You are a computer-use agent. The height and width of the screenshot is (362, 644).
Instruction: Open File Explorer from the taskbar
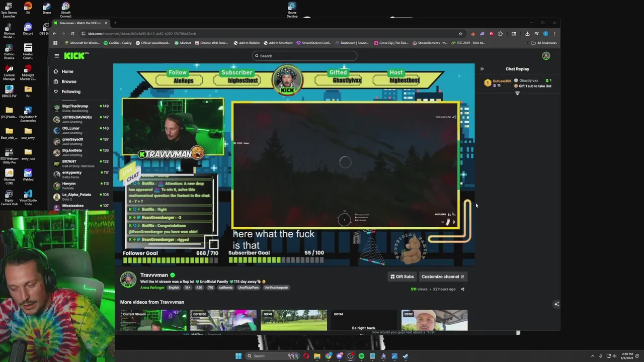(x=317, y=356)
